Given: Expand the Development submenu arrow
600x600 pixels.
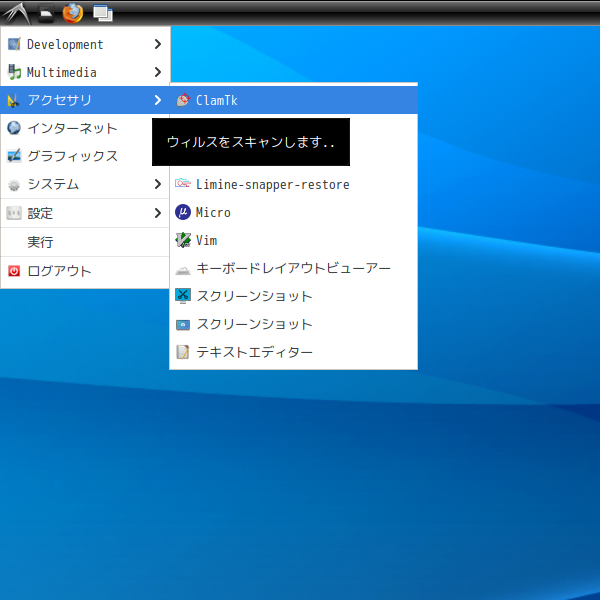Looking at the screenshot, I should click(158, 44).
